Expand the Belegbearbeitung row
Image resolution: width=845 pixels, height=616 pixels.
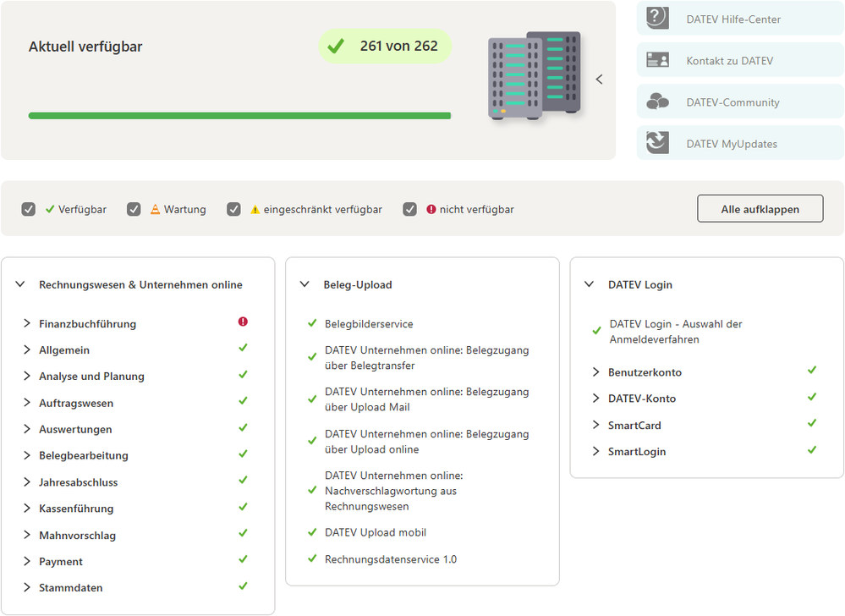[26, 455]
